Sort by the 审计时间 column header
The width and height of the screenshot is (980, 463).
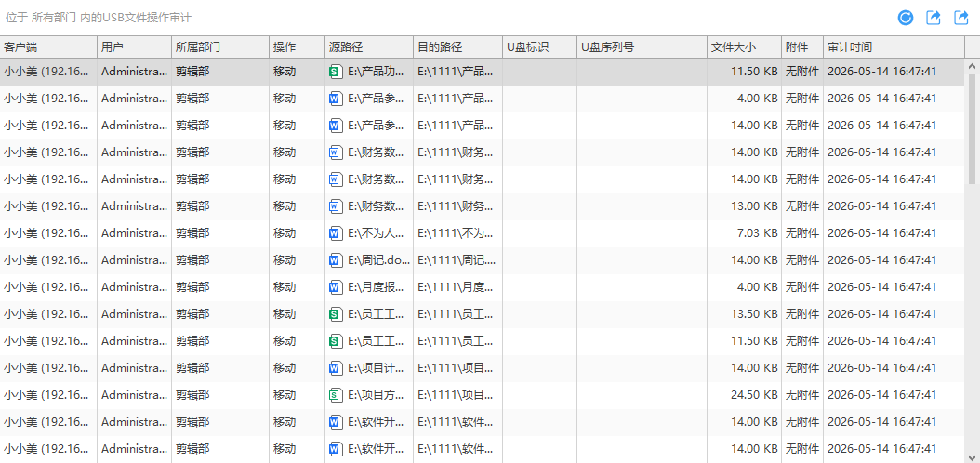pyautogui.click(x=894, y=46)
